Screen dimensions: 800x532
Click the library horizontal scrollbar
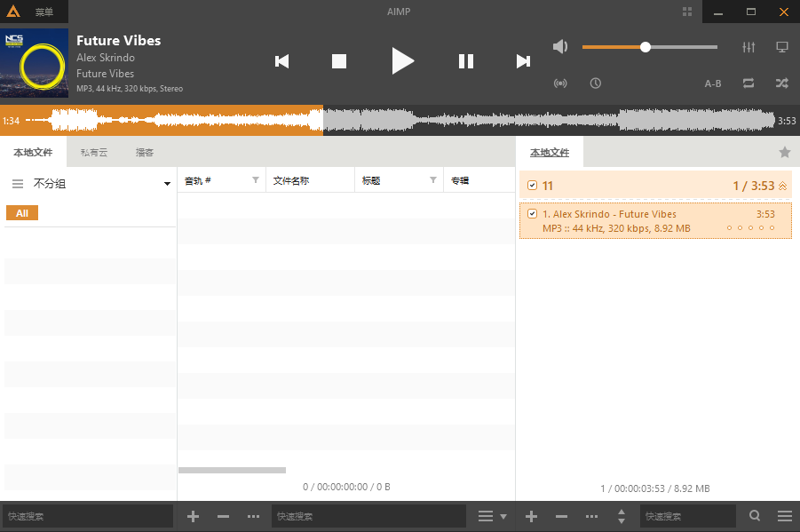pos(232,470)
